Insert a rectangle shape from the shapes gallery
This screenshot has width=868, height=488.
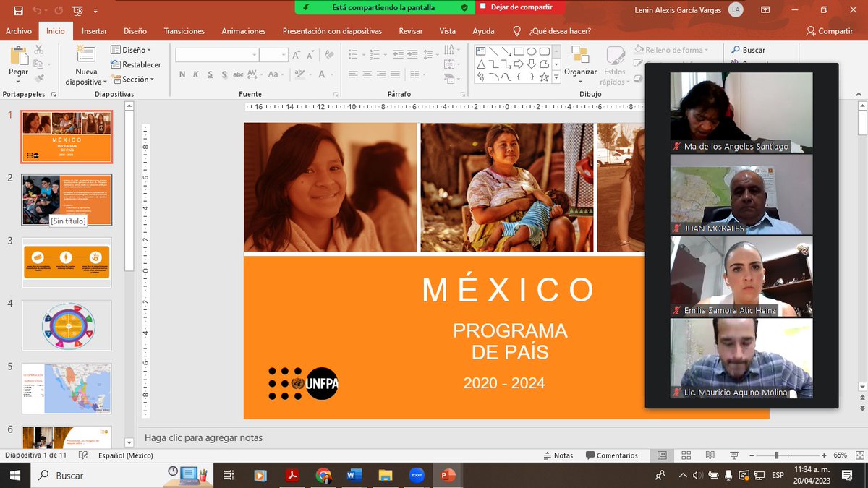click(x=519, y=51)
